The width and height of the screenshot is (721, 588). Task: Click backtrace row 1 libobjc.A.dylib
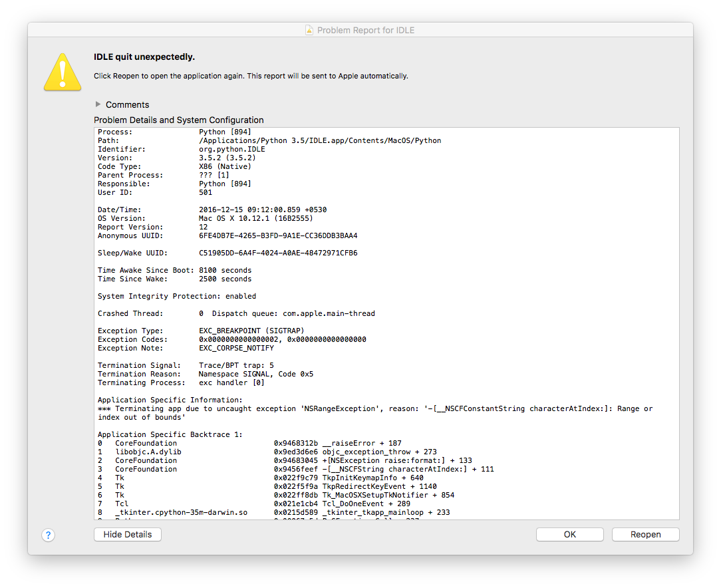click(x=267, y=452)
